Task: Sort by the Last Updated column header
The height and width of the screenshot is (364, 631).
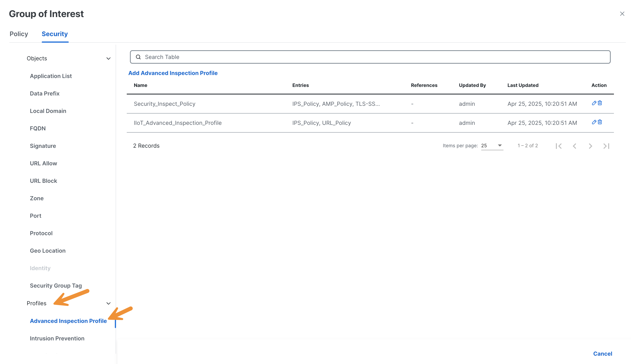Action: click(x=523, y=85)
